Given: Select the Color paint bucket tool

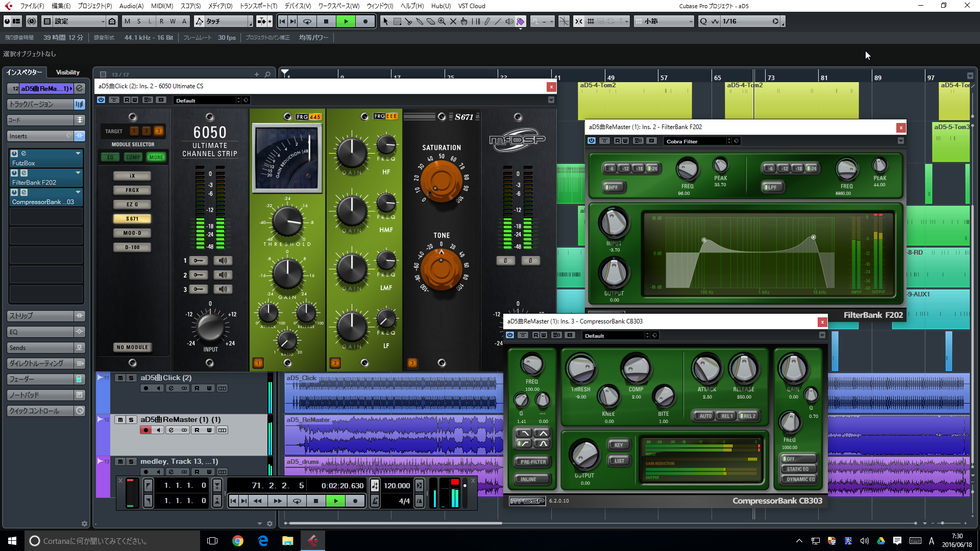Looking at the screenshot, I should (x=520, y=21).
